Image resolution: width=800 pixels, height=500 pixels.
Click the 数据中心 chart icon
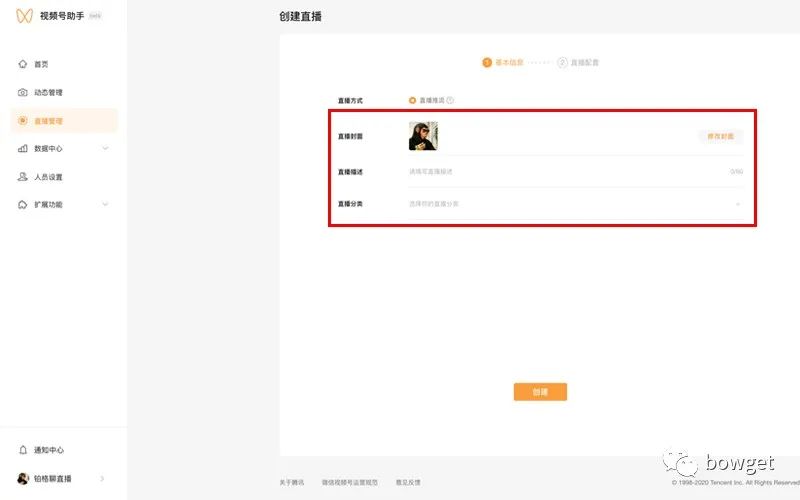tap(23, 149)
